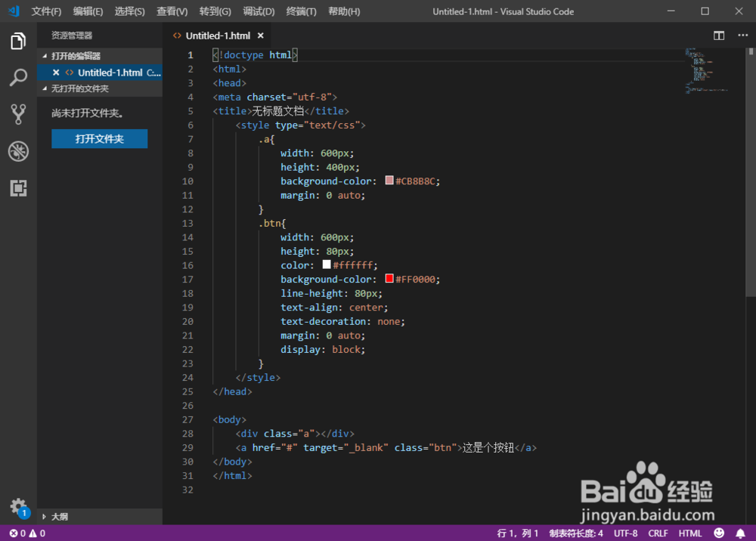Open the editor more actions ellipsis

pyautogui.click(x=742, y=36)
